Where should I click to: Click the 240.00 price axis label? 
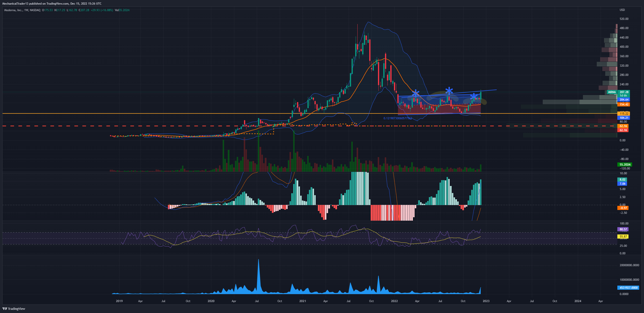click(x=624, y=84)
